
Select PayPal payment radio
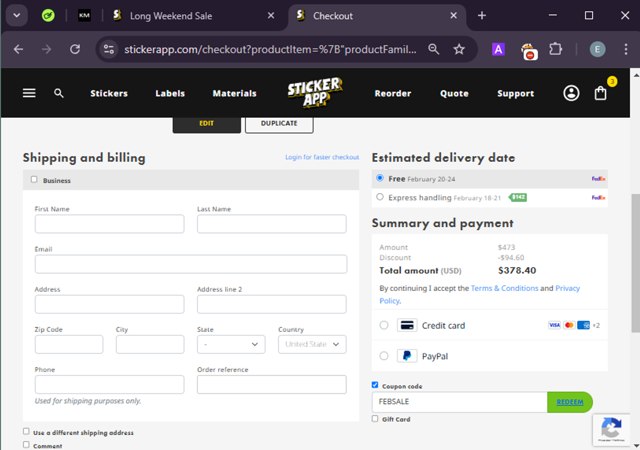pyautogui.click(x=384, y=356)
